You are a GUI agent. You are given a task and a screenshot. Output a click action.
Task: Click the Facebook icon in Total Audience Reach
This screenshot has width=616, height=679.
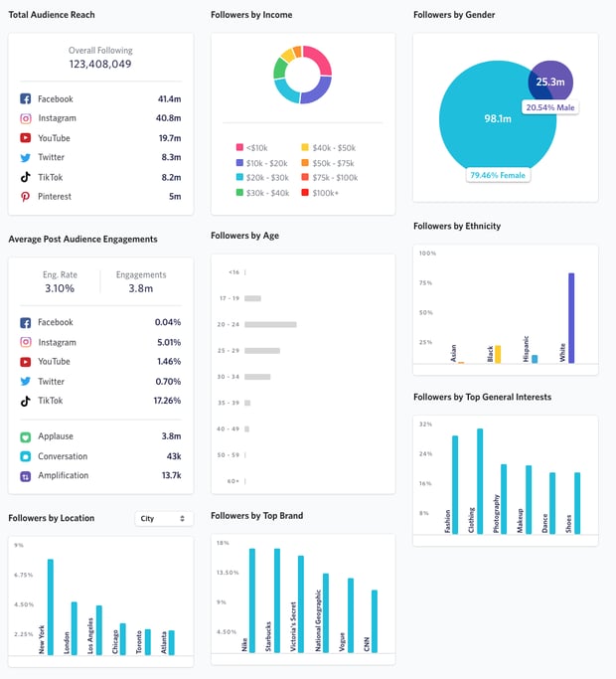pyautogui.click(x=26, y=98)
